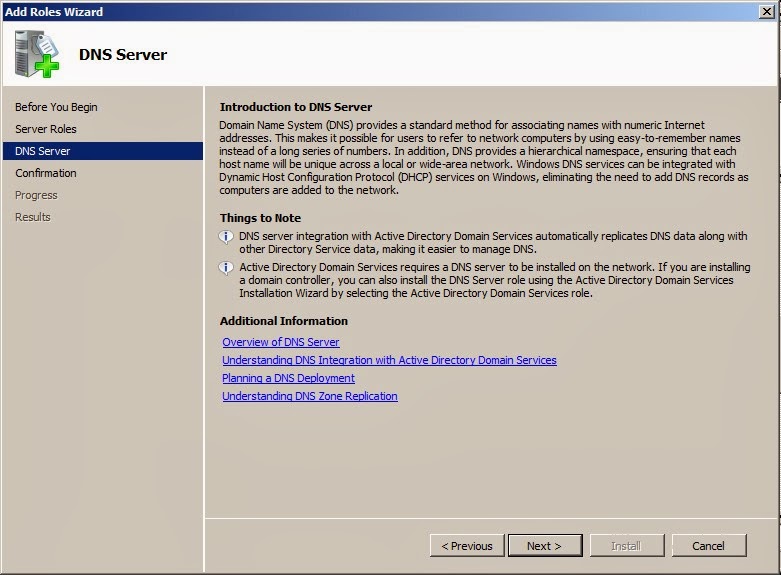Click the Progress step in sidebar

point(36,195)
